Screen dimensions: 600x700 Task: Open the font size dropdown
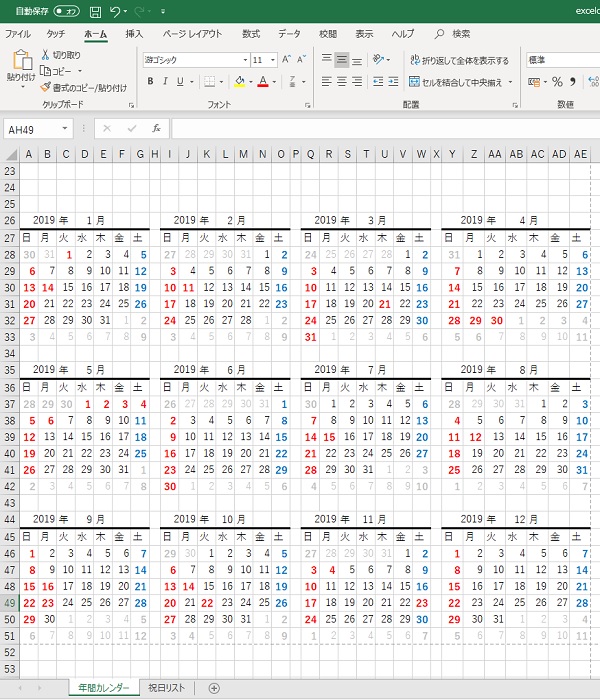point(273,60)
